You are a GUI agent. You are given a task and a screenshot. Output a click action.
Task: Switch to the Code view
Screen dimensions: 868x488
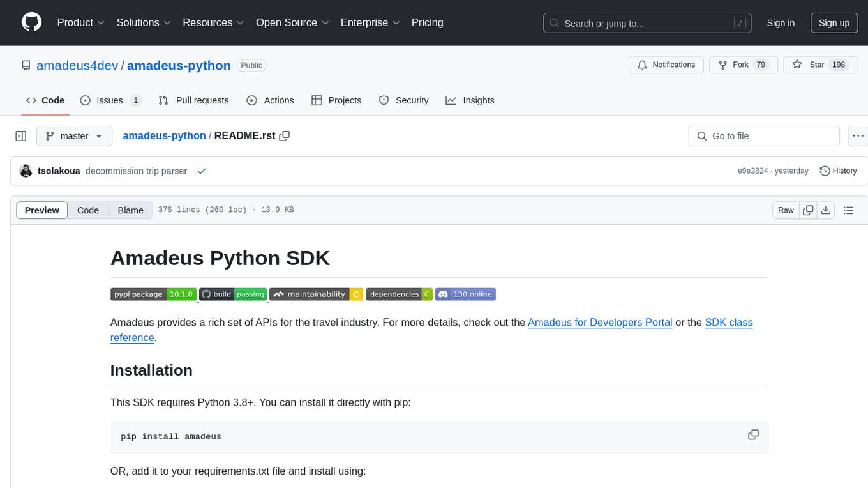(88, 210)
